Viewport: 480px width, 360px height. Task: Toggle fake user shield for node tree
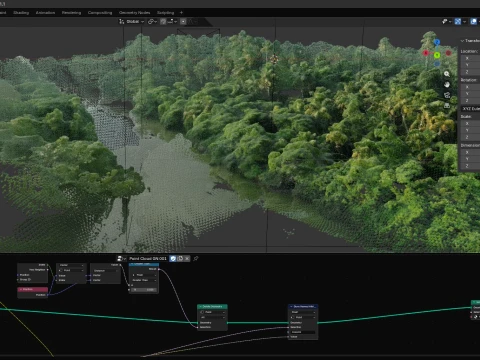(173, 258)
